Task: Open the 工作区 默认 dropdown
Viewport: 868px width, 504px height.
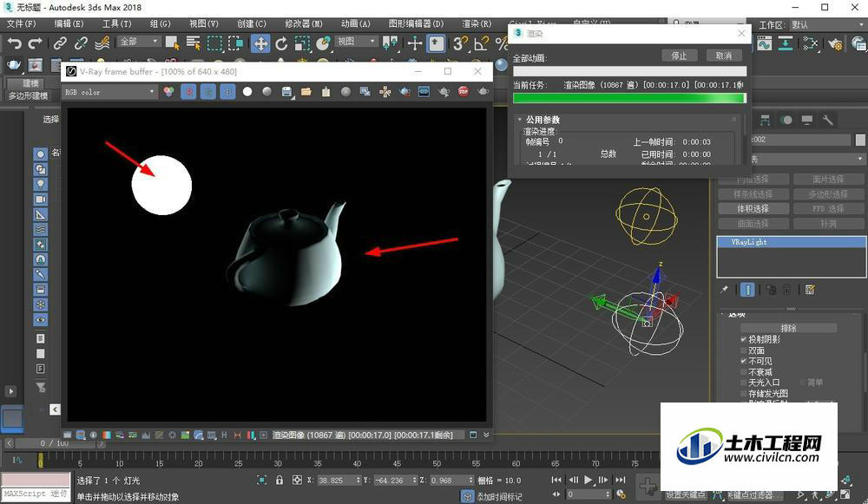Action: [x=827, y=25]
